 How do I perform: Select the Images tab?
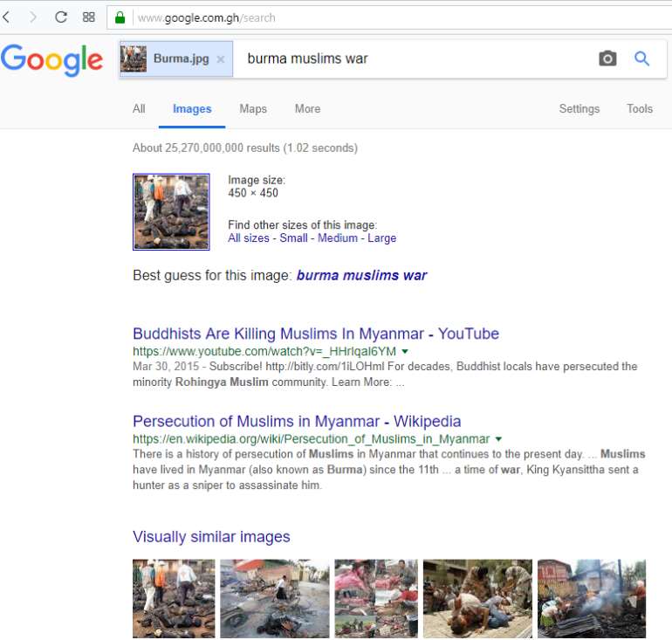coord(192,109)
